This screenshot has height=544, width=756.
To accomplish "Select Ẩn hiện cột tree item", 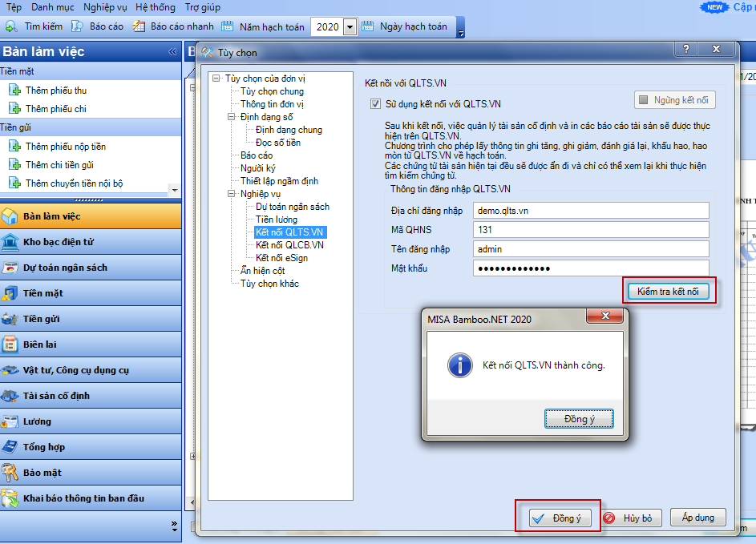I will pos(262,271).
